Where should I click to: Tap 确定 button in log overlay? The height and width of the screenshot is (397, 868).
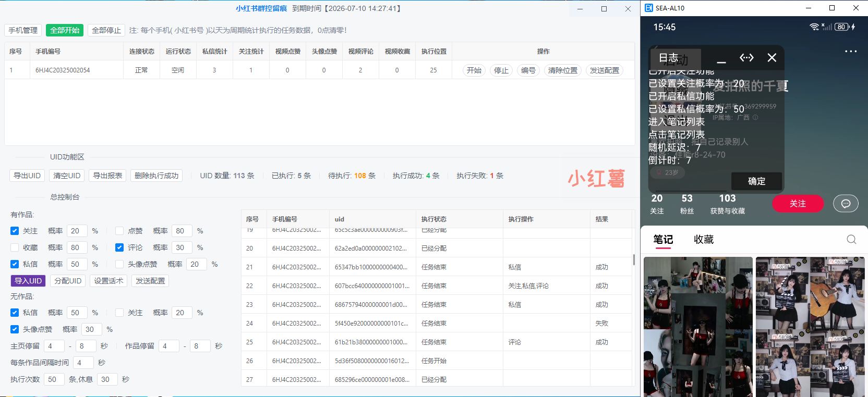(757, 181)
